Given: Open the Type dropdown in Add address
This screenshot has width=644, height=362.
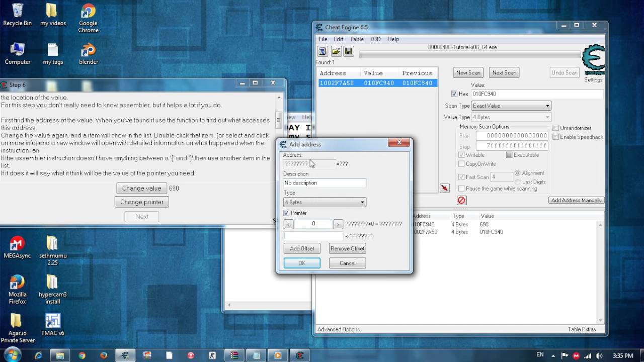Looking at the screenshot, I should point(325,202).
